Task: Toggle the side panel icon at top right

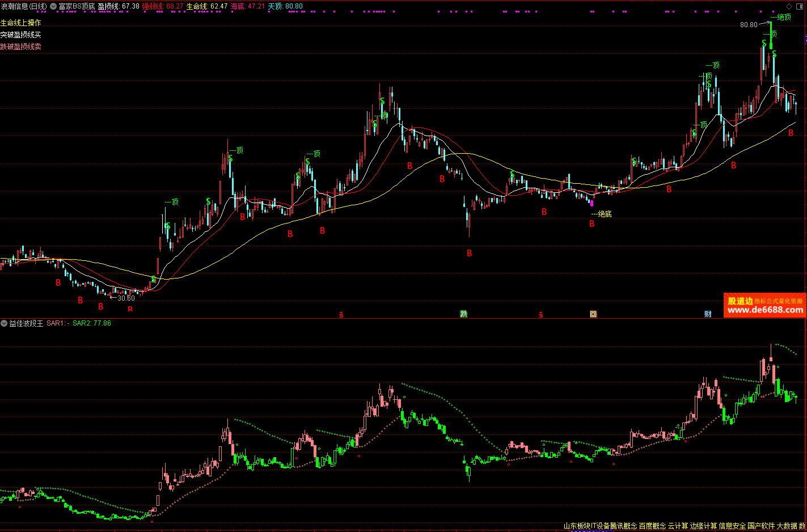Action: [x=800, y=6]
